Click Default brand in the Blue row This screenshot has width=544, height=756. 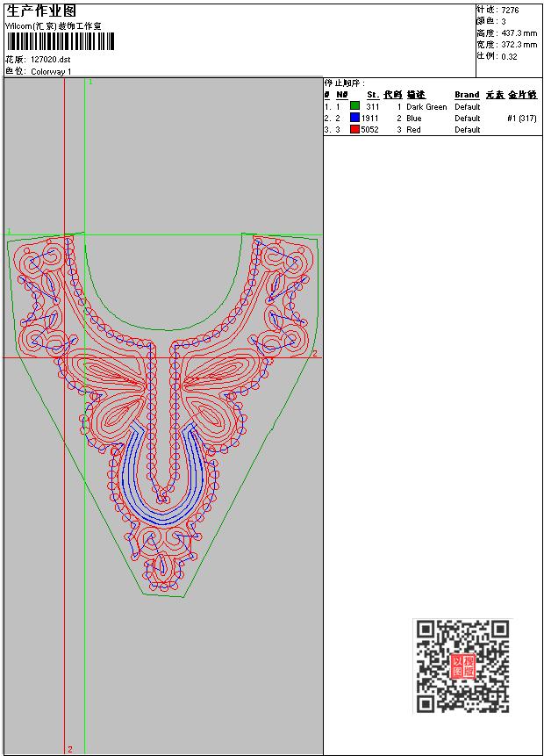point(468,119)
